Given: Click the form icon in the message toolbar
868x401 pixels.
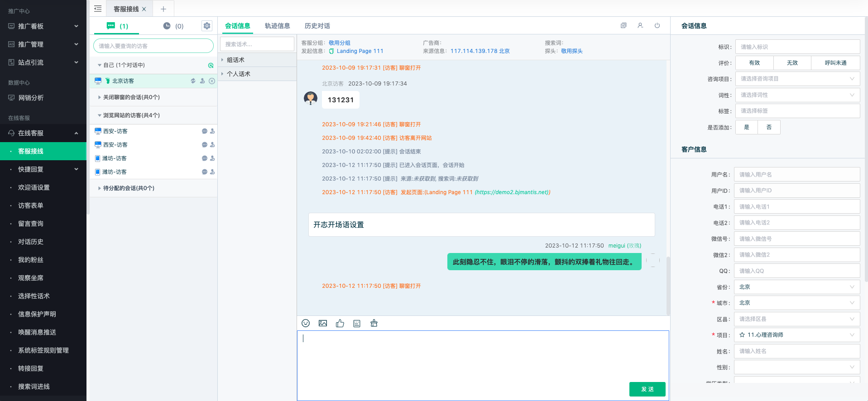Looking at the screenshot, I should pyautogui.click(x=357, y=323).
